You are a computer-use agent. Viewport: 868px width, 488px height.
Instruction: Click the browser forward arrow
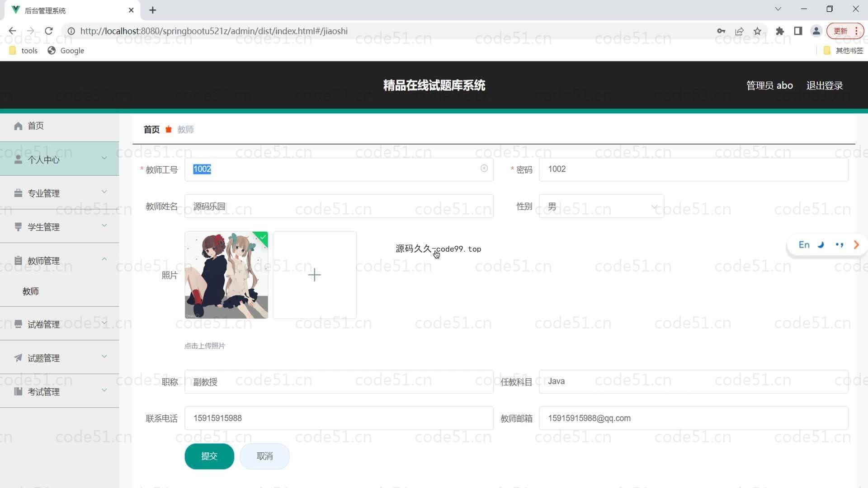30,31
